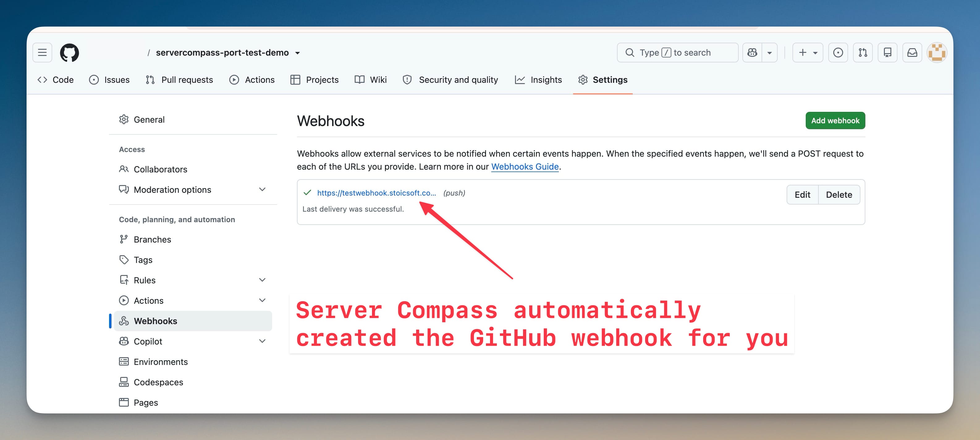Open Actions settings in sidebar
This screenshot has width=980, height=440.
[193, 301]
